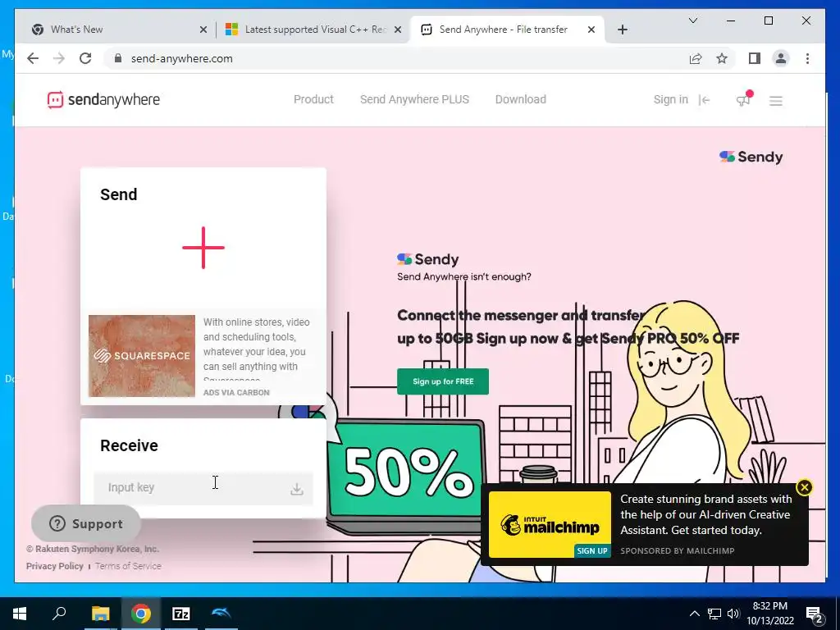Click the Mailchimp logo ad image
The width and height of the screenshot is (840, 630).
550,524
